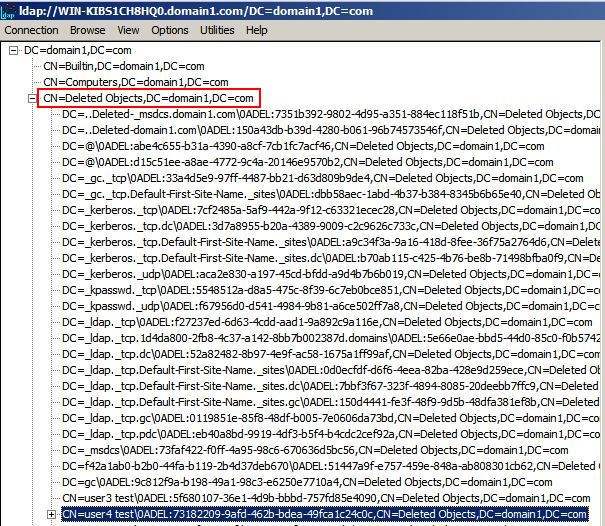Select DC=@\0ADEL:d15c51ee entry

(308, 162)
